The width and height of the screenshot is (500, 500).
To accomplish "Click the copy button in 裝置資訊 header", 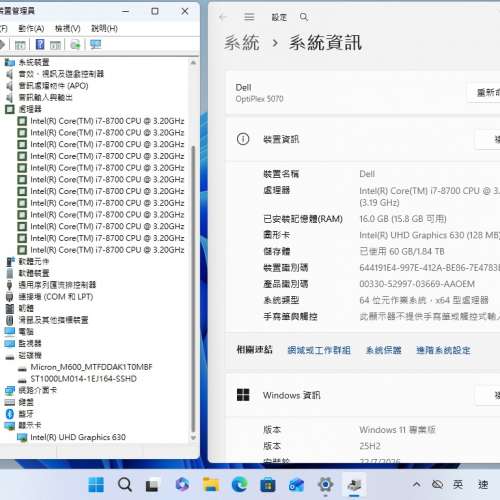I will [487, 139].
